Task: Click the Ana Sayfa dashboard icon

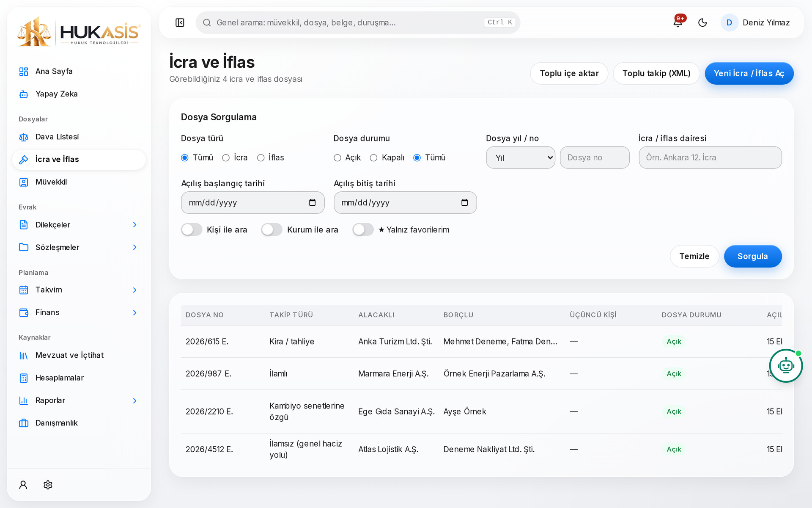Action: pos(24,72)
